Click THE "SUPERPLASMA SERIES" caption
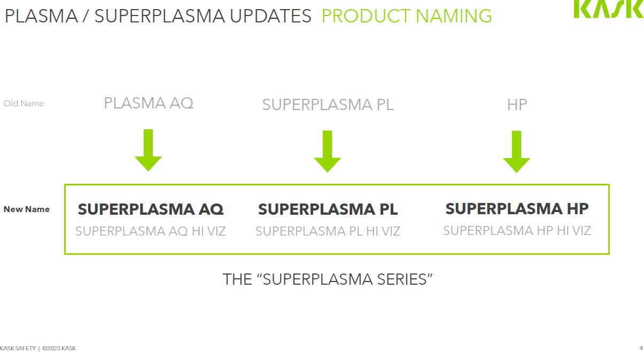 (327, 279)
